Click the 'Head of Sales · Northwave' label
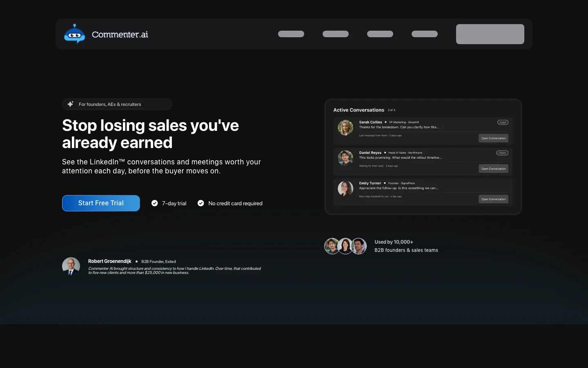This screenshot has width=588, height=368. click(405, 153)
